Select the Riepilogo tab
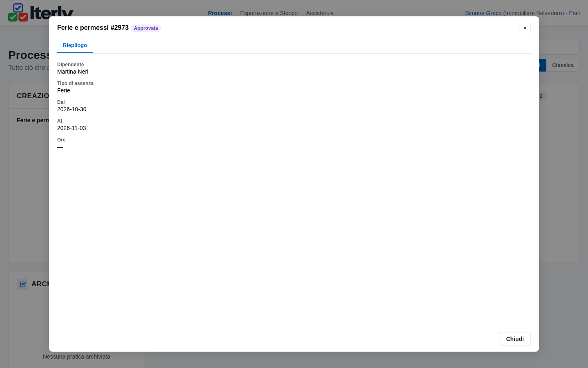 pos(75,45)
